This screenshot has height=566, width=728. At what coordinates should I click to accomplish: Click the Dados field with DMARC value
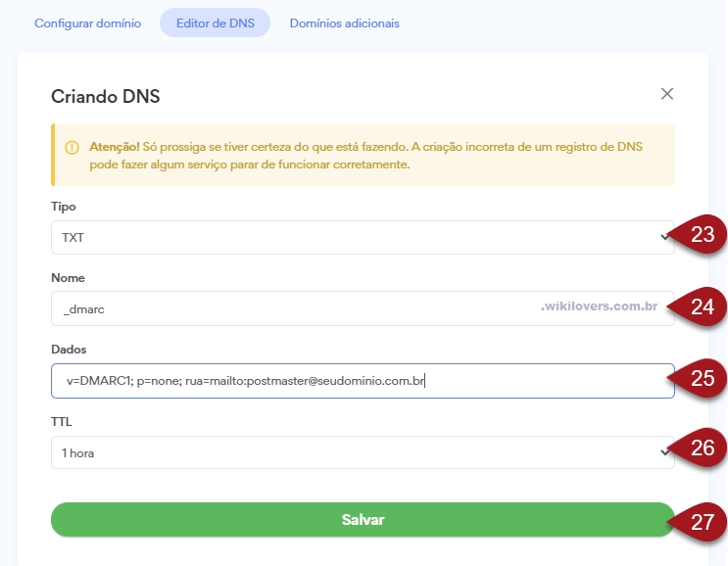(x=363, y=381)
